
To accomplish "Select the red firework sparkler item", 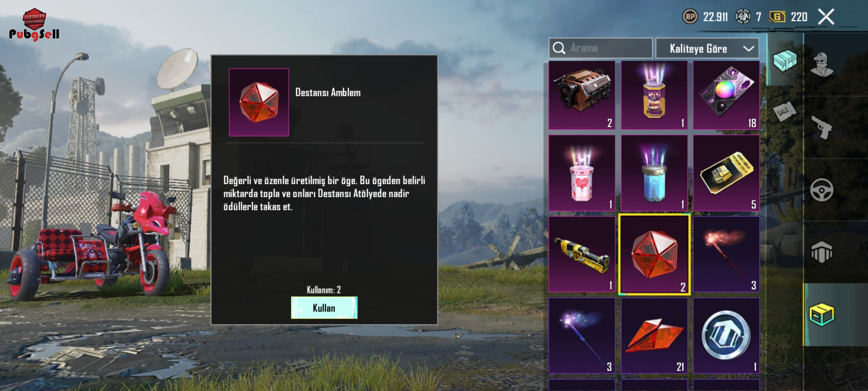I will click(x=726, y=254).
